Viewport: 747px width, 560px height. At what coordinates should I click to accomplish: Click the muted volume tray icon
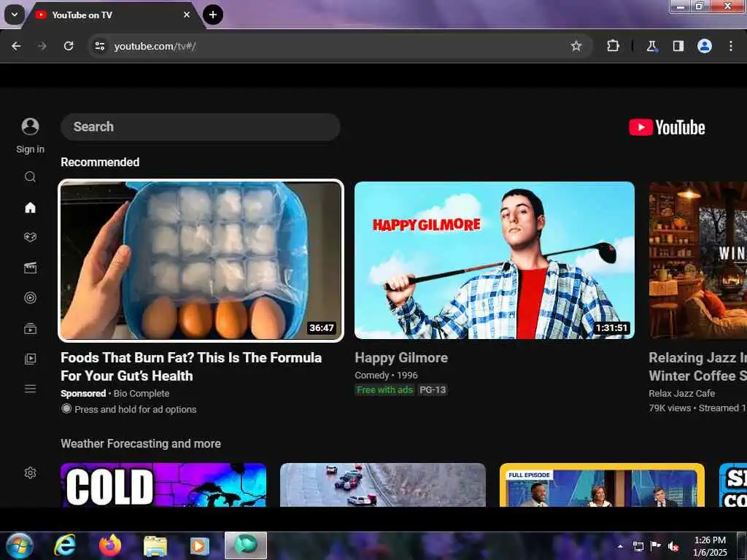click(x=673, y=547)
